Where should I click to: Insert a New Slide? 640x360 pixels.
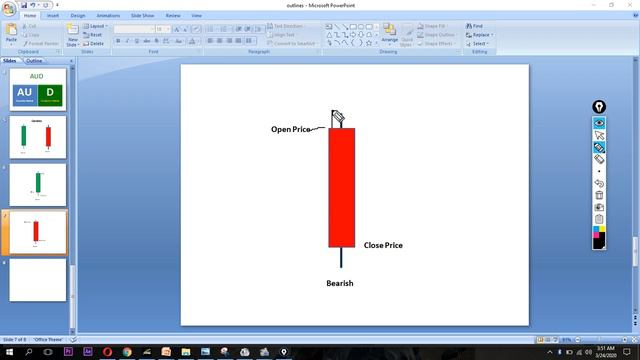(x=73, y=35)
